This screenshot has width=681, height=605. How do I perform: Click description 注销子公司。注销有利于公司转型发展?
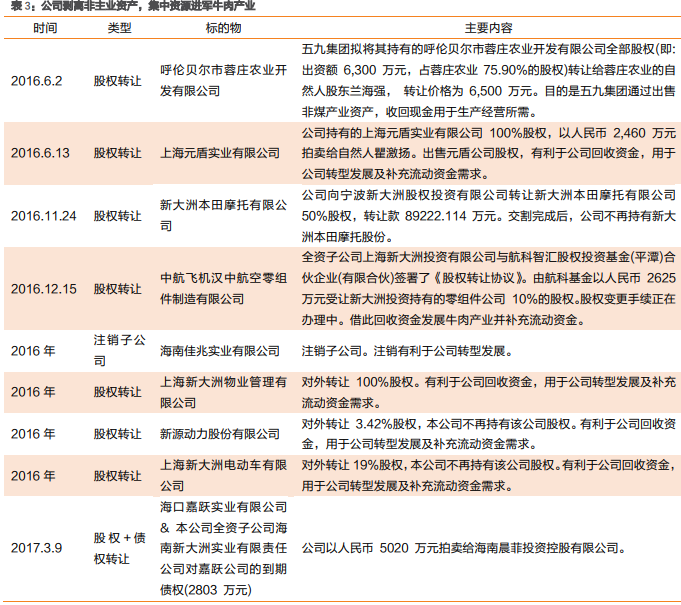(407, 350)
